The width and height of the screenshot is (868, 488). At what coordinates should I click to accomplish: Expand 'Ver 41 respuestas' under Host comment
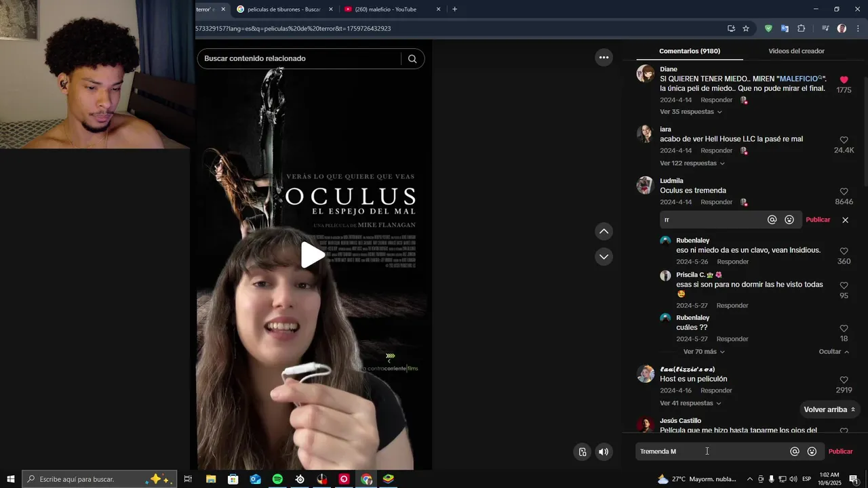coord(690,403)
